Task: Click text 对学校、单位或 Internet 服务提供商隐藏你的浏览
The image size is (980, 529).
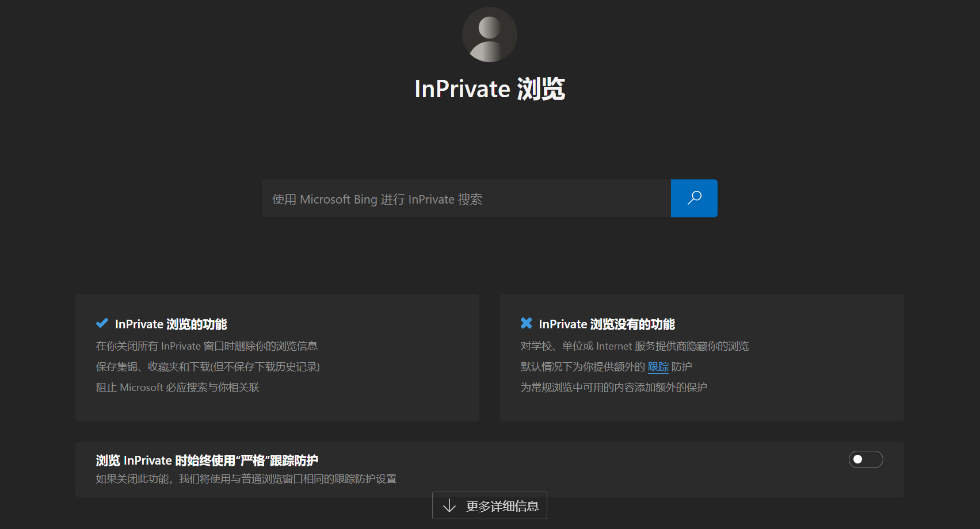Action: [x=635, y=346]
